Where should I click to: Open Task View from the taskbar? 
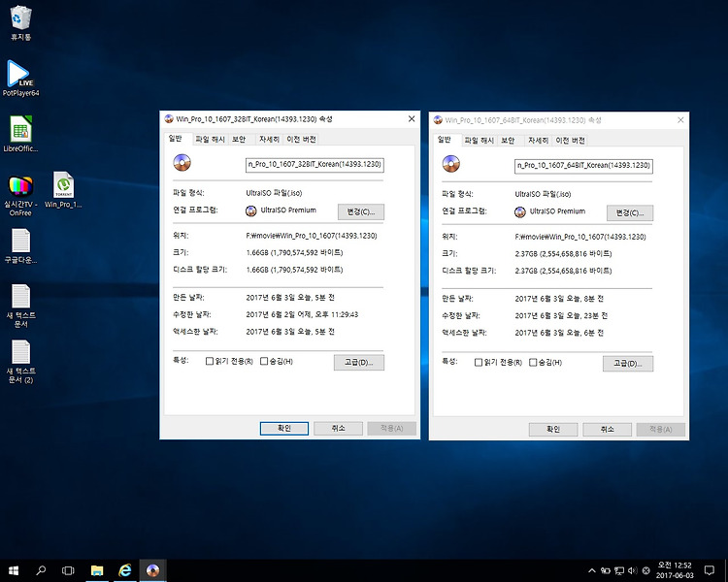click(x=68, y=570)
